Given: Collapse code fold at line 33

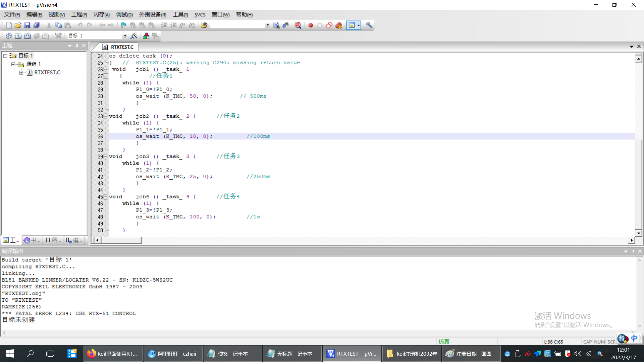Looking at the screenshot, I should coord(106,116).
